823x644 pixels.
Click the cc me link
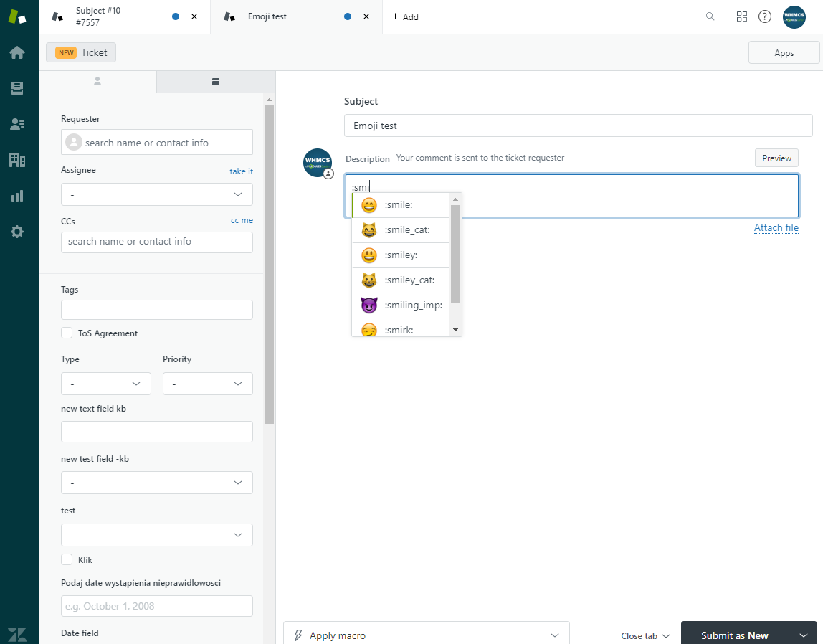click(242, 220)
